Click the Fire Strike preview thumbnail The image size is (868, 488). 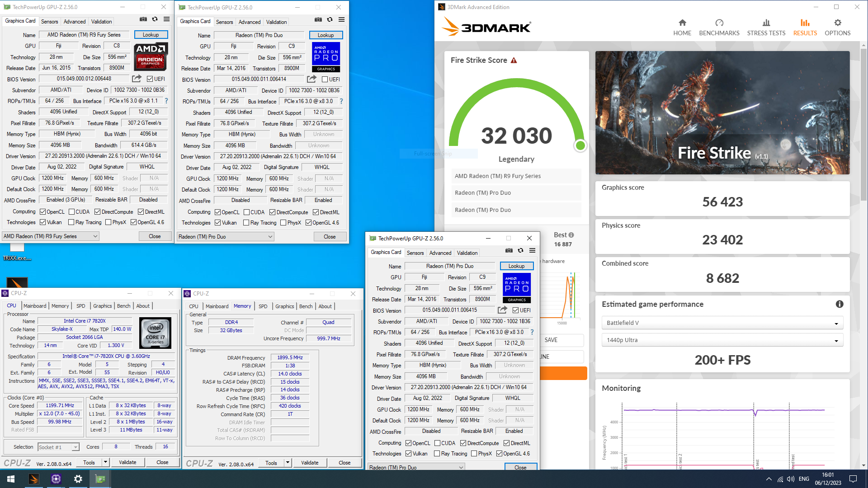click(722, 113)
